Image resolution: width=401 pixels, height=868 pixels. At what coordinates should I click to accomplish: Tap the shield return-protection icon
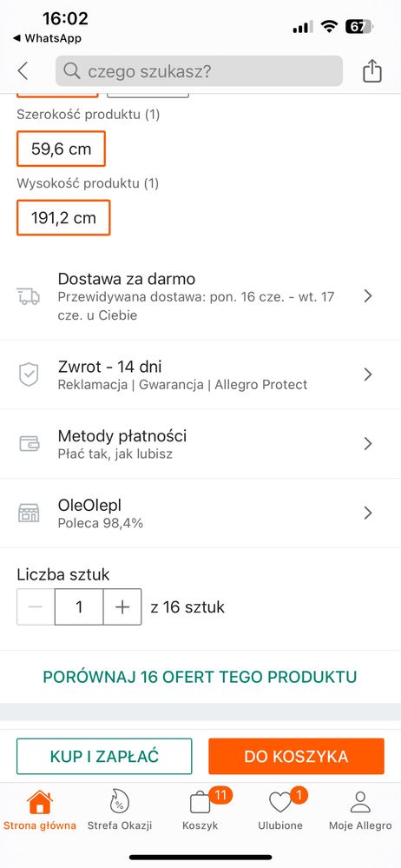(x=29, y=374)
